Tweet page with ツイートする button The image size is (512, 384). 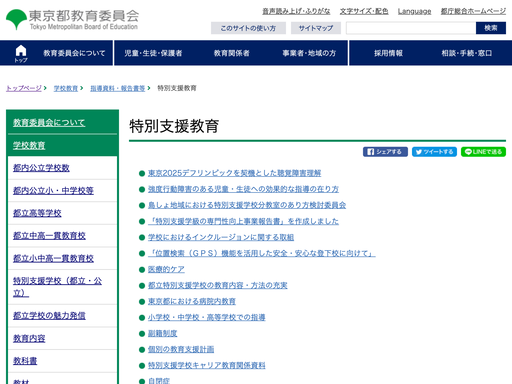pos(434,152)
